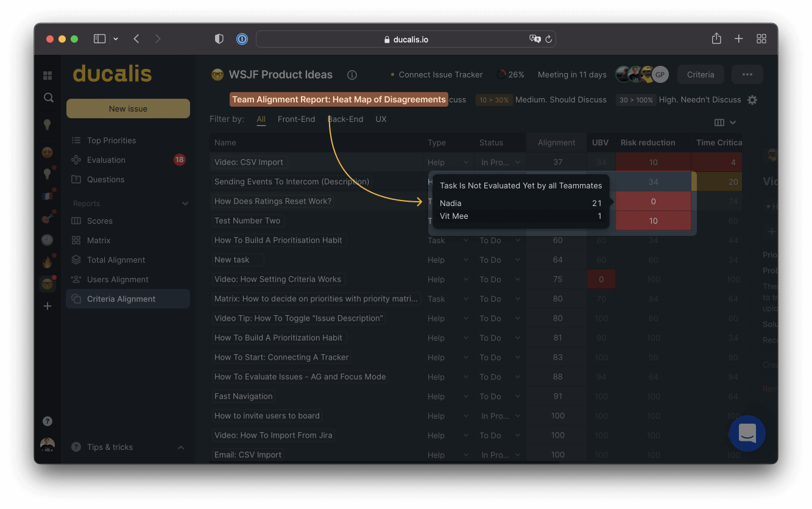Click the Safari address bar
Image resolution: width=812 pixels, height=509 pixels.
pos(406,39)
